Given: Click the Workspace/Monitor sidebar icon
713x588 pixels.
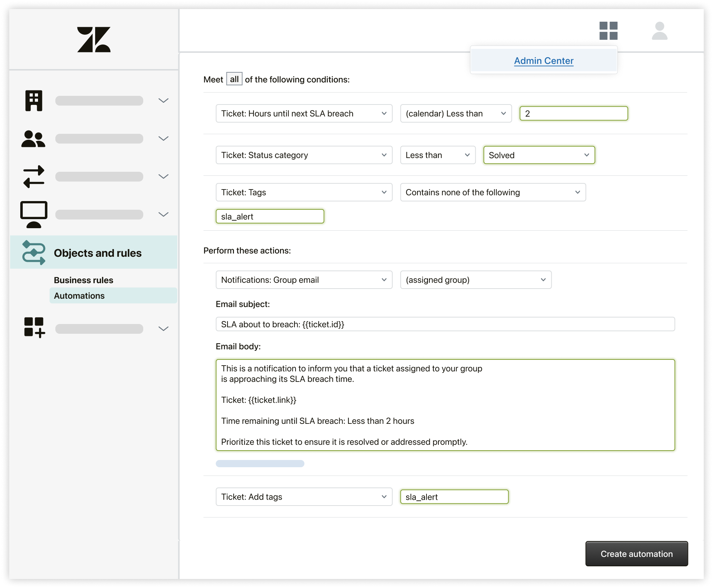Looking at the screenshot, I should (34, 214).
